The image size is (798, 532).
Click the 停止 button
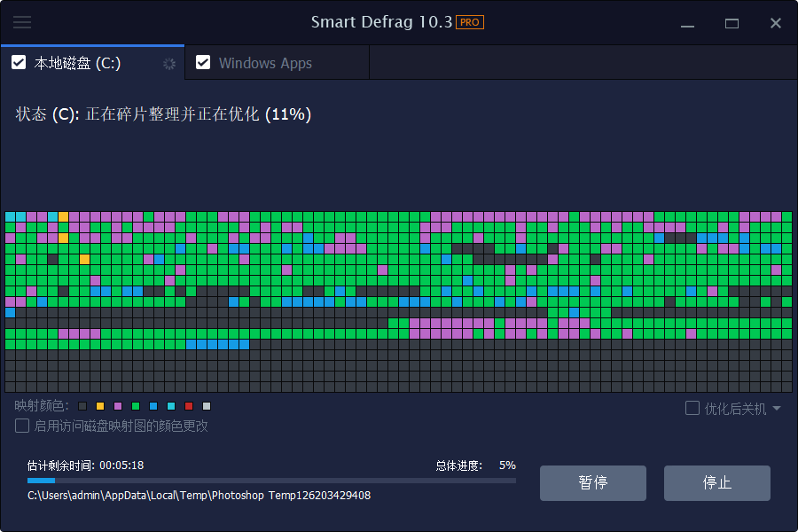pyautogui.click(x=717, y=482)
